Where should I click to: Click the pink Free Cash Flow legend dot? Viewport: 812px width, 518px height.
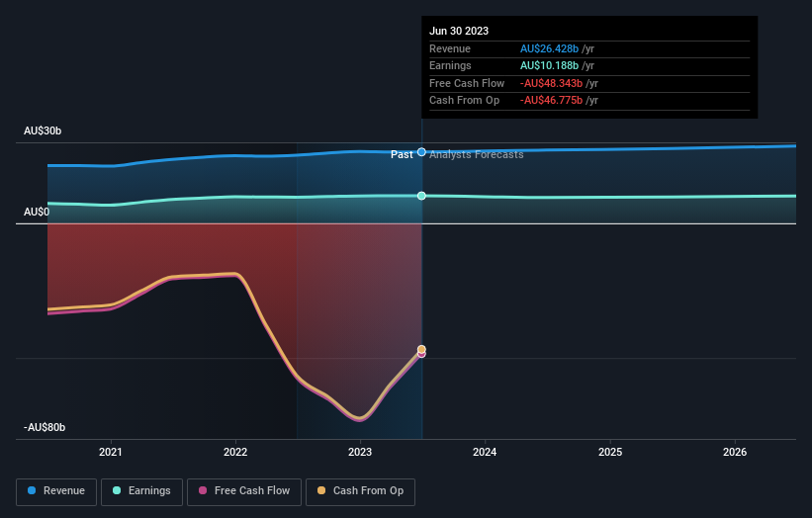pos(203,490)
